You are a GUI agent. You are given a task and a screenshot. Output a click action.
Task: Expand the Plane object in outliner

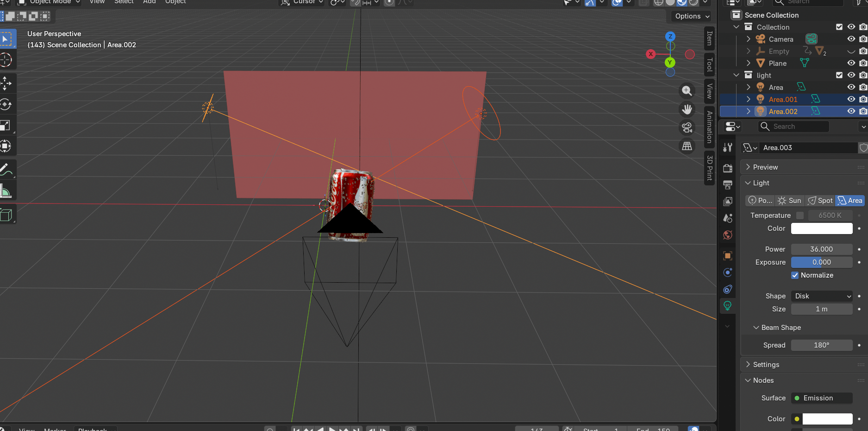click(749, 63)
